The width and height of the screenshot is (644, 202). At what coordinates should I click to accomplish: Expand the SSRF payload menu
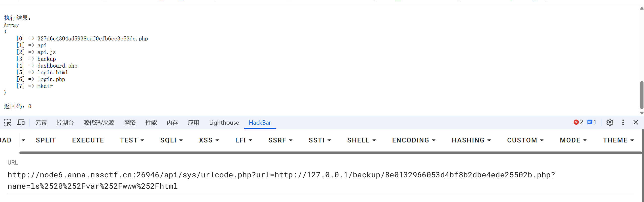(x=280, y=140)
